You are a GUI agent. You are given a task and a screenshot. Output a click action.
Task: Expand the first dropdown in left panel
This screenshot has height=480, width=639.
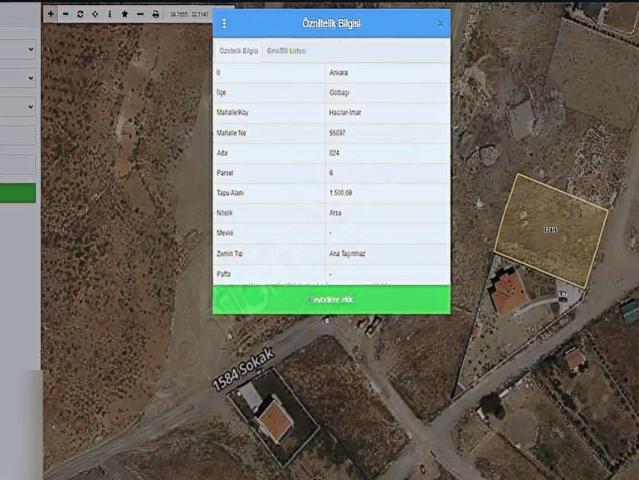pos(18,49)
